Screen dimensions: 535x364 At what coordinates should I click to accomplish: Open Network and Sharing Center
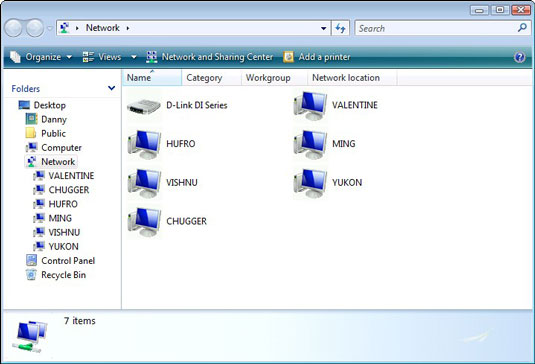point(209,57)
